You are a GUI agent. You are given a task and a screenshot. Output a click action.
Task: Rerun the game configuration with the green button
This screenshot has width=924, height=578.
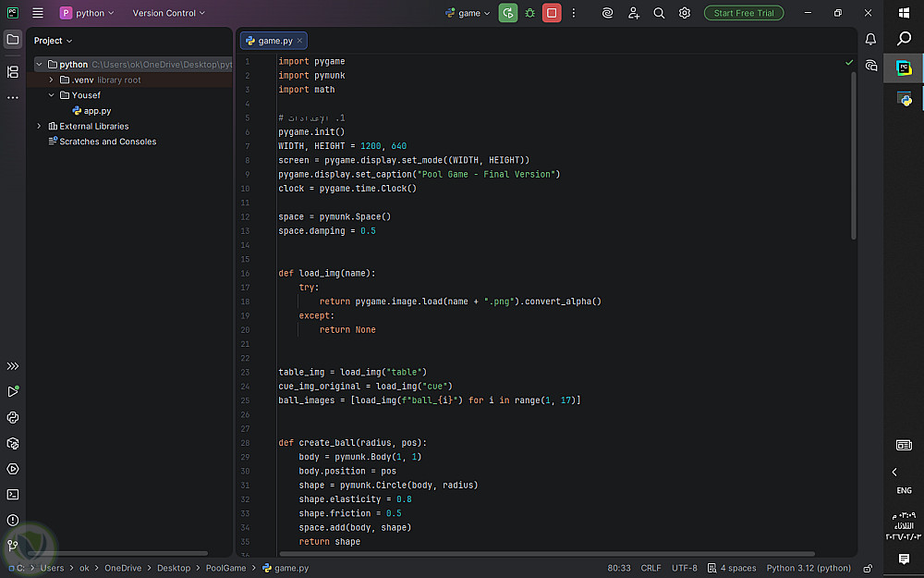point(507,13)
